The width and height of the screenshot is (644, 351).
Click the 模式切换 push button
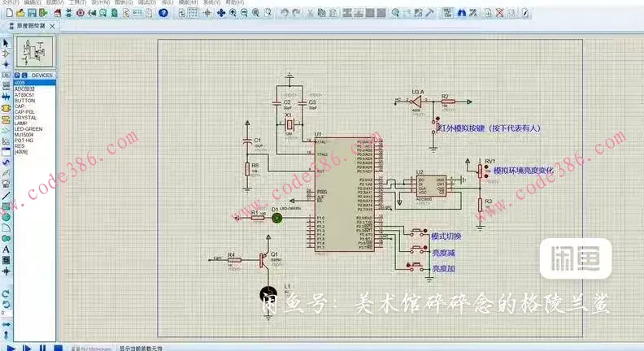(x=419, y=232)
